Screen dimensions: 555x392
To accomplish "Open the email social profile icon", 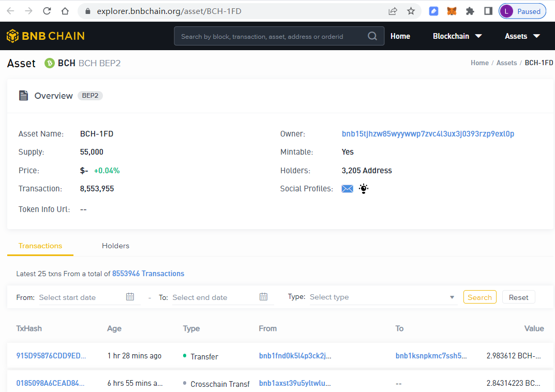I will click(347, 189).
